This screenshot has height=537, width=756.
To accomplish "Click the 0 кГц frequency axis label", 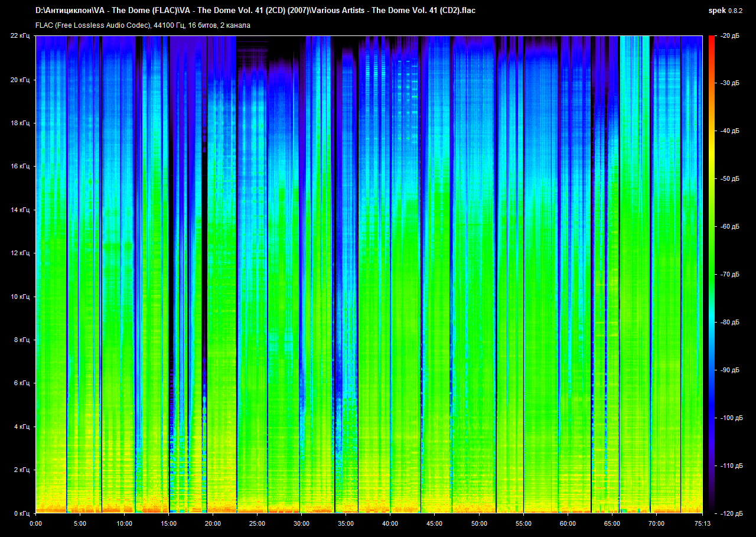I will 22,513.
